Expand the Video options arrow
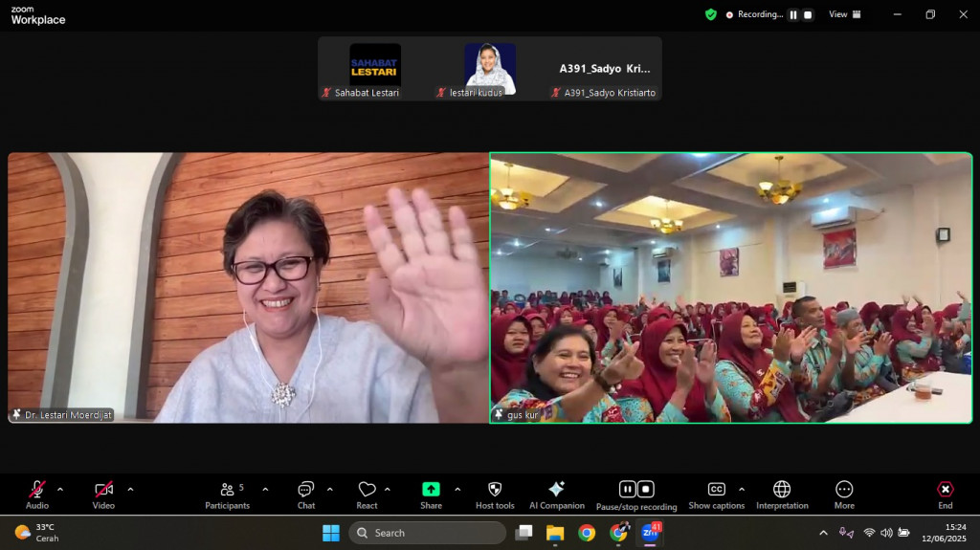This screenshot has width=980, height=550. coord(130,490)
